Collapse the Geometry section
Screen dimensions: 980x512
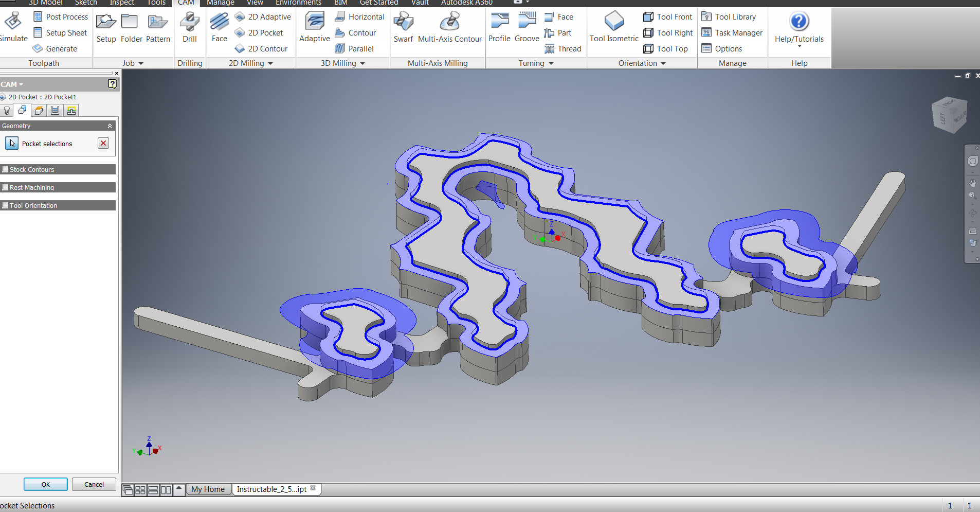pyautogui.click(x=110, y=126)
